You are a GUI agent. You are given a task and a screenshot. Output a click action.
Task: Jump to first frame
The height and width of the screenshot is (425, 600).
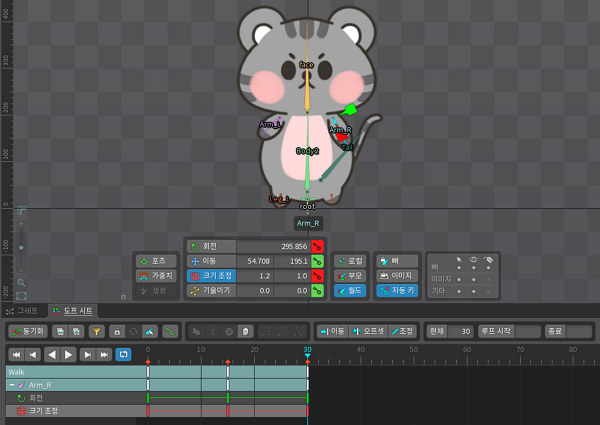click(16, 355)
